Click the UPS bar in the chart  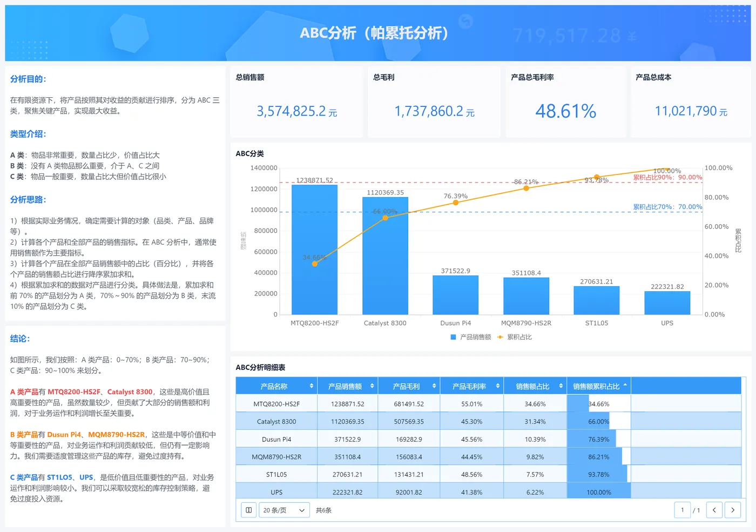click(667, 302)
